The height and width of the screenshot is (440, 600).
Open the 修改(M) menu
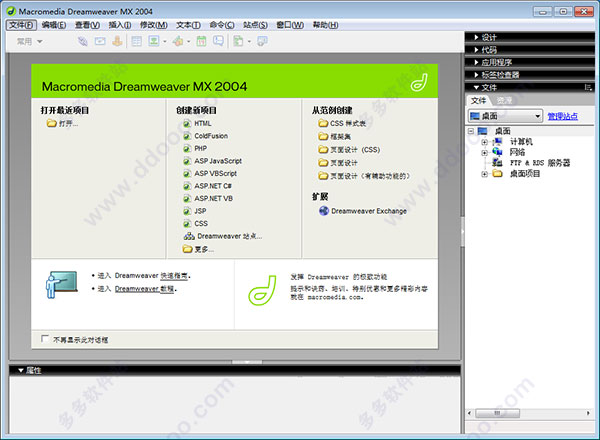(153, 25)
